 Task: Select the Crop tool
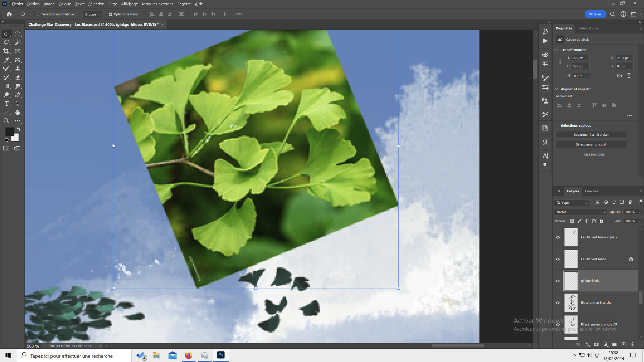[6, 51]
